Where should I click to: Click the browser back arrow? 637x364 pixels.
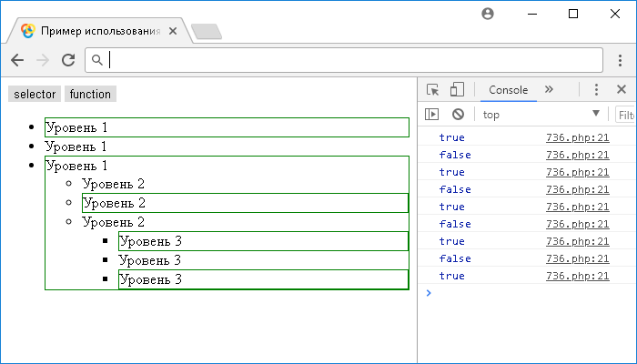coord(17,60)
